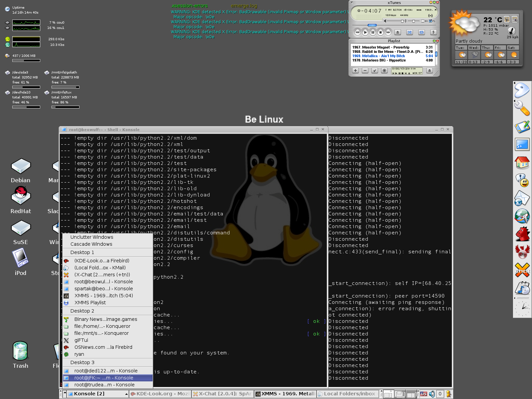Pause playback in xTunes
This screenshot has height=399, width=532.
point(373,32)
